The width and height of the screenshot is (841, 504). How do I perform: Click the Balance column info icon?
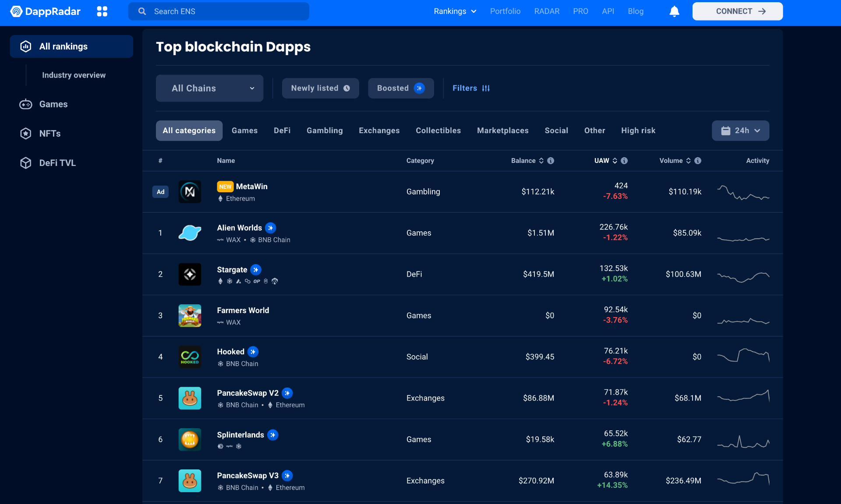[551, 161]
